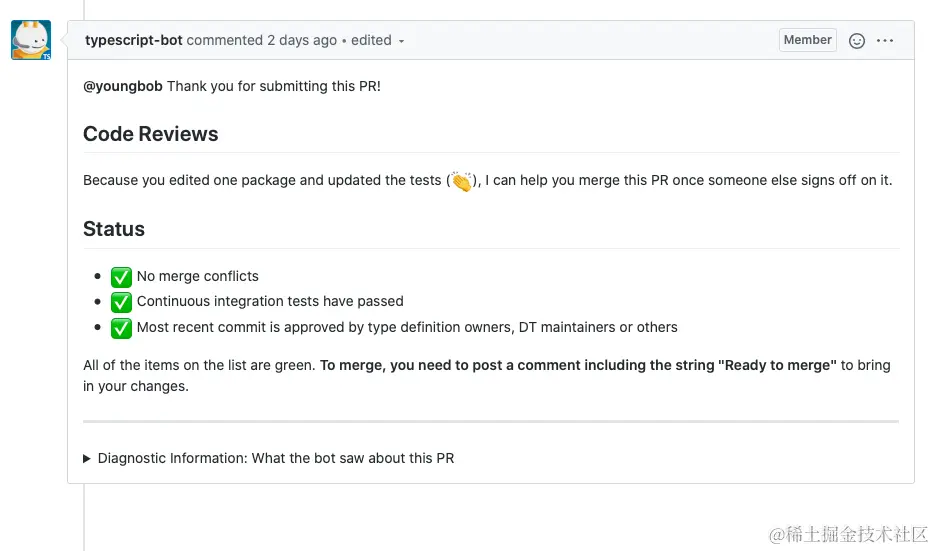The width and height of the screenshot is (935, 551).
Task: Open the three-dot comment options menu
Action: click(885, 41)
